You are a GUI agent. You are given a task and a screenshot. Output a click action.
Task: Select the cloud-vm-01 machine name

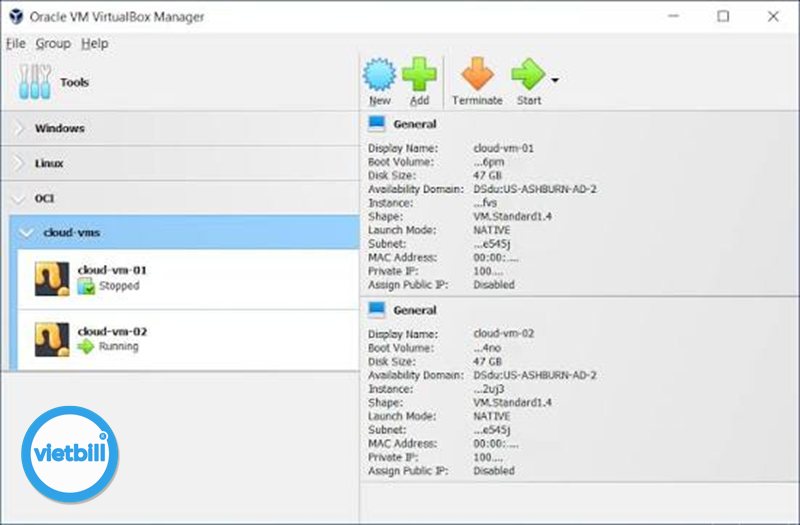click(112, 270)
